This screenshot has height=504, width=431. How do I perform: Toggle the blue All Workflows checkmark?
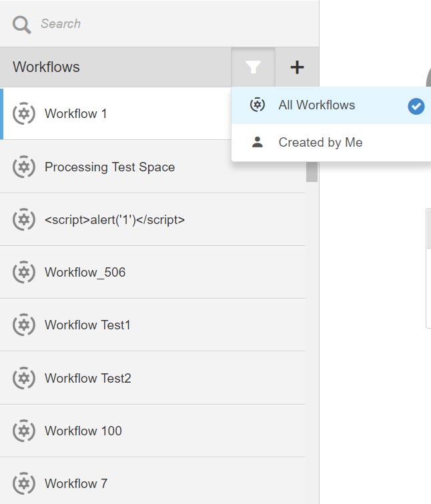point(416,106)
